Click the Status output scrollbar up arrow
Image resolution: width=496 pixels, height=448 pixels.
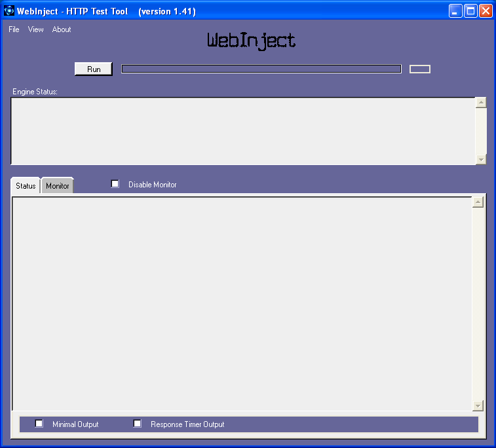pos(478,202)
